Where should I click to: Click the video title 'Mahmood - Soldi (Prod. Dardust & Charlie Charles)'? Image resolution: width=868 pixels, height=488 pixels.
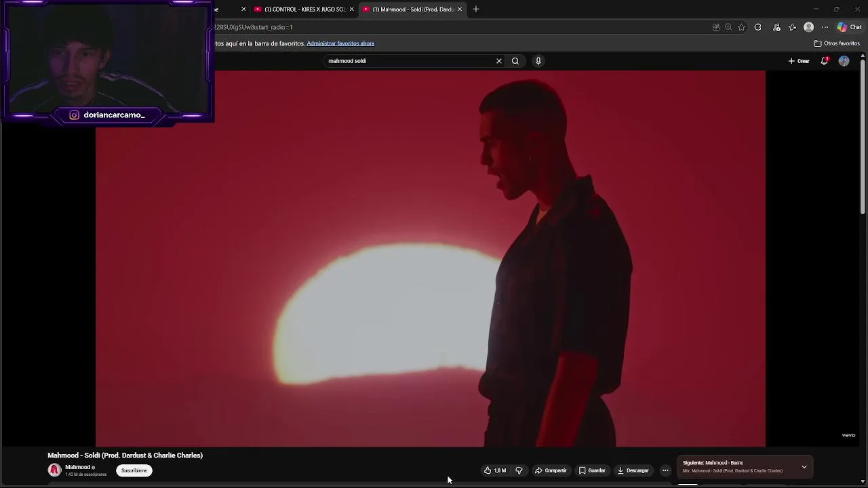click(x=125, y=455)
